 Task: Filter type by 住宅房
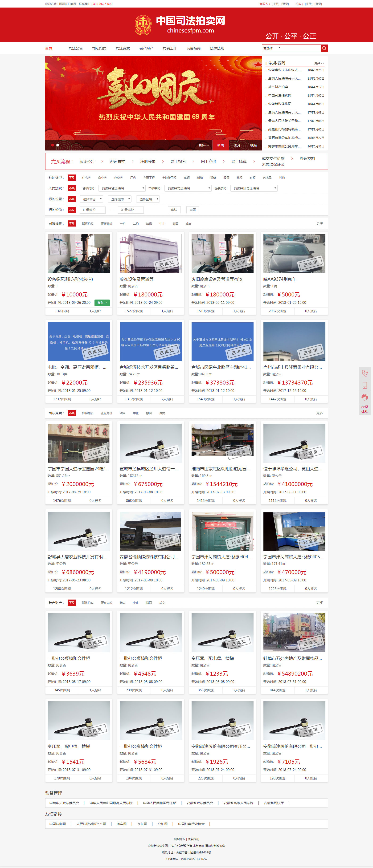click(86, 178)
